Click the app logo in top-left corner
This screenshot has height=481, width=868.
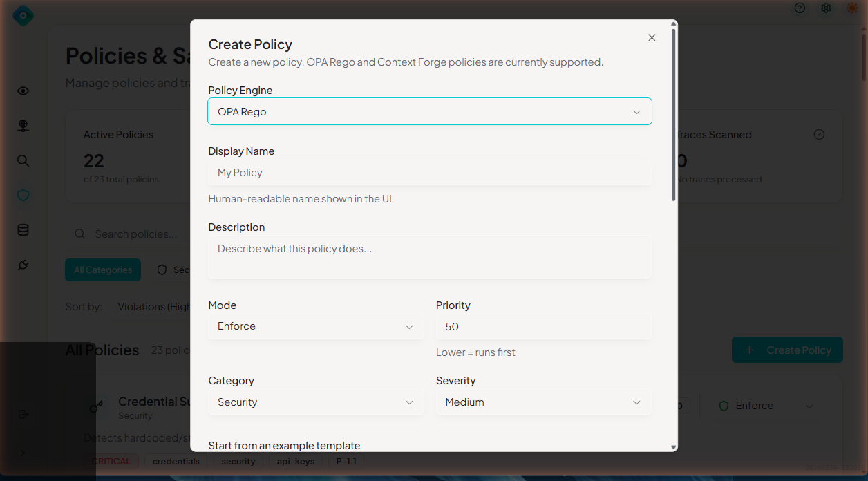point(23,15)
